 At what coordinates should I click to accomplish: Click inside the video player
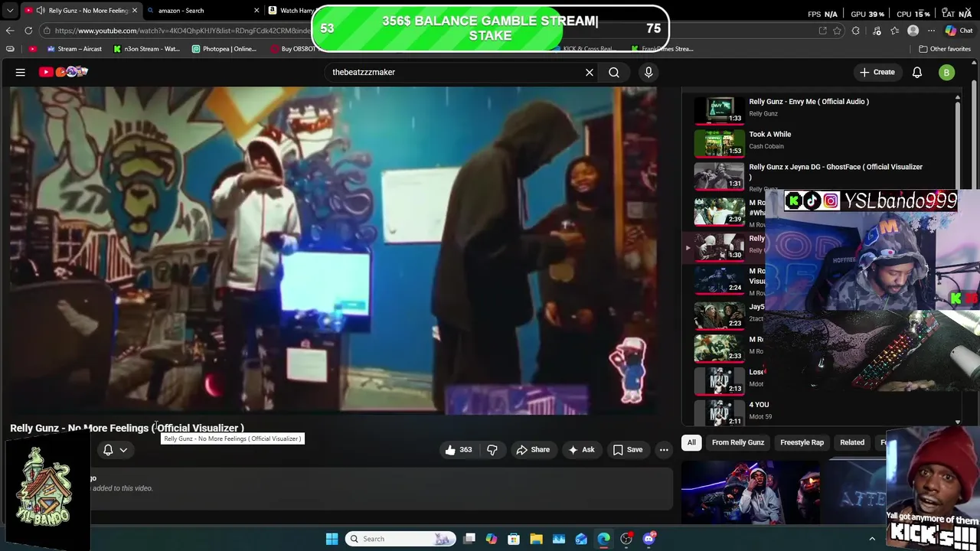tap(333, 250)
